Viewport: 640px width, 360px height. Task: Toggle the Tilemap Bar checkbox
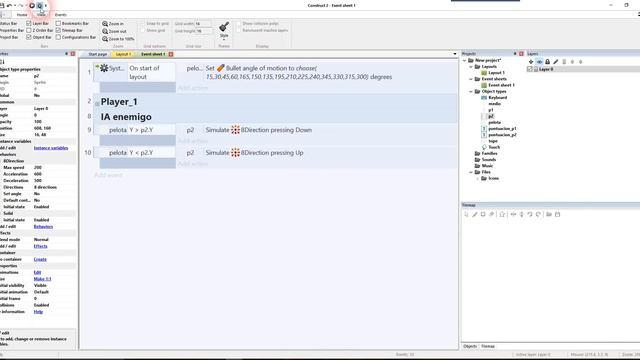pos(58,30)
